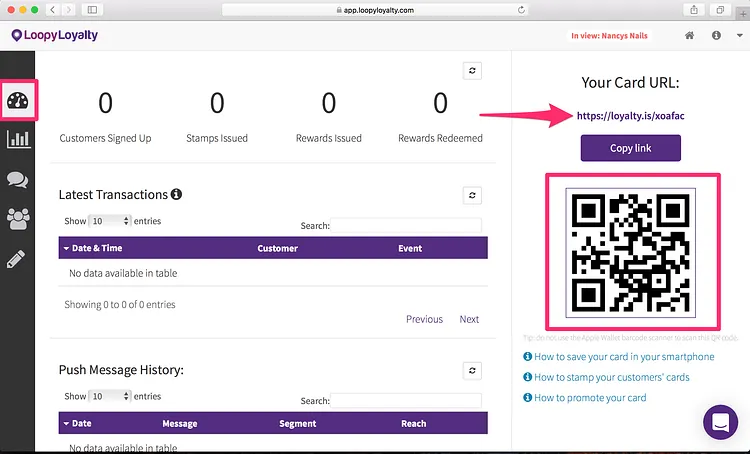Open the customers group sidebar icon
Screen dimensions: 750x454
point(18,219)
